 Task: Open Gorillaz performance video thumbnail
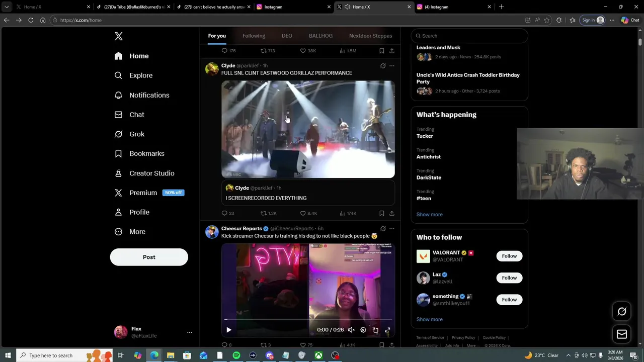coord(308,129)
